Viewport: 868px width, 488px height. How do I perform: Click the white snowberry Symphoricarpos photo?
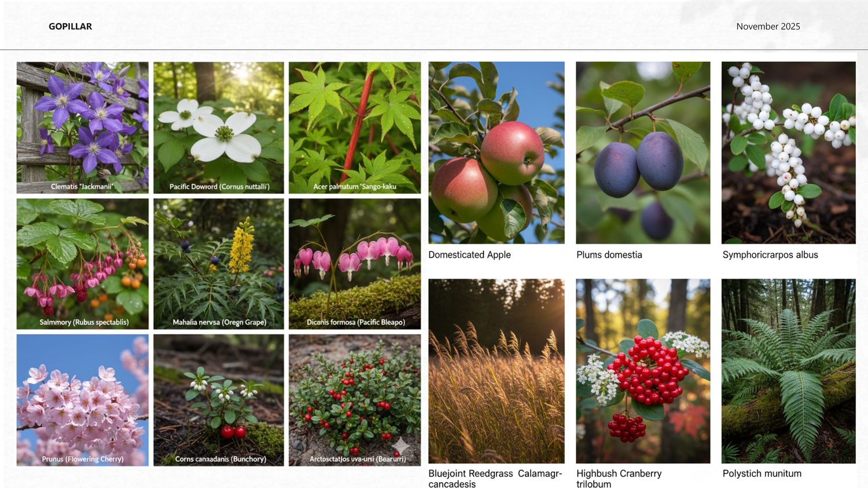pyautogui.click(x=789, y=153)
